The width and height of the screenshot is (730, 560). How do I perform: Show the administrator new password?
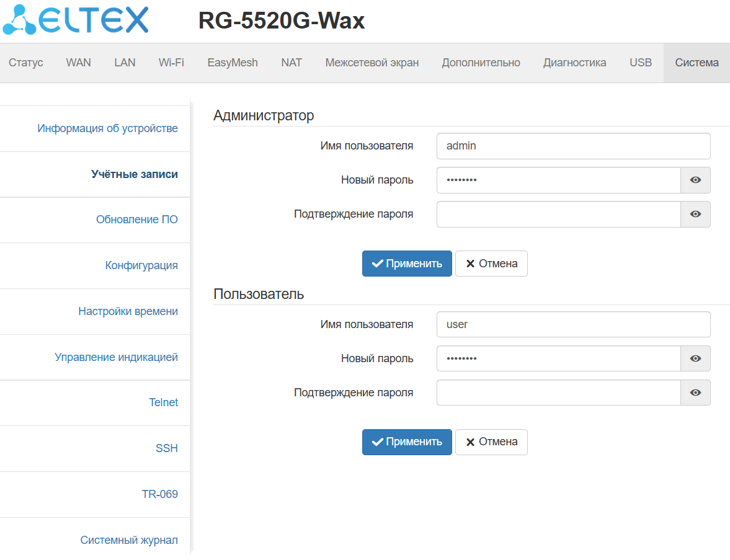pyautogui.click(x=695, y=180)
